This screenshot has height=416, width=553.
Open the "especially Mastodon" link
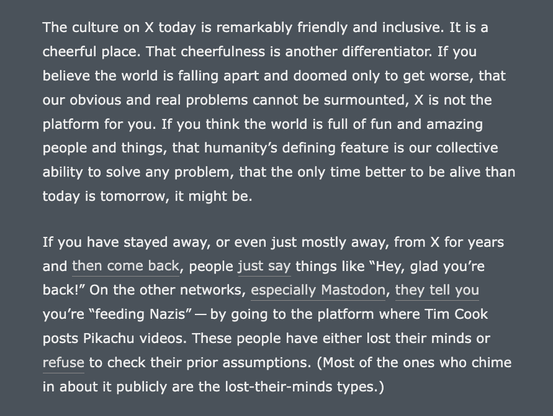(318, 291)
